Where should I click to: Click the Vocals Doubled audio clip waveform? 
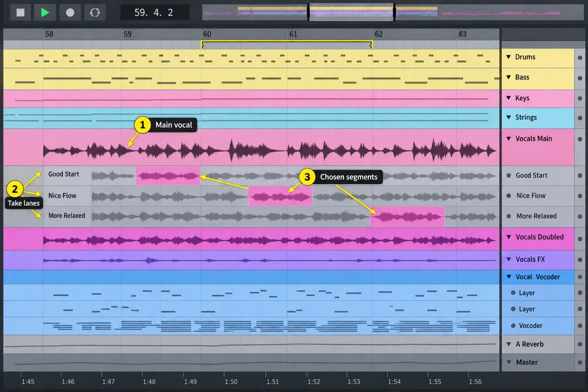(269, 240)
